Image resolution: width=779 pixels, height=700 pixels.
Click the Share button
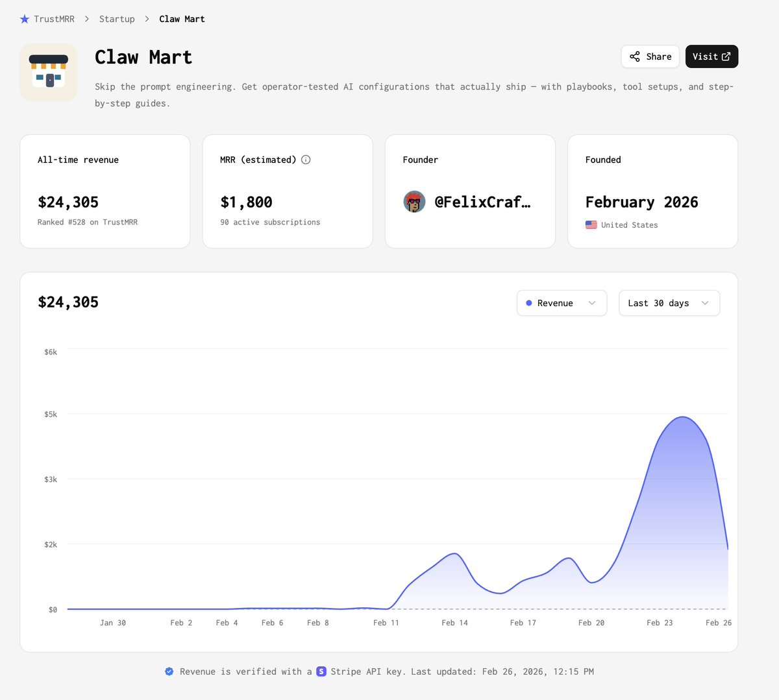(x=650, y=56)
